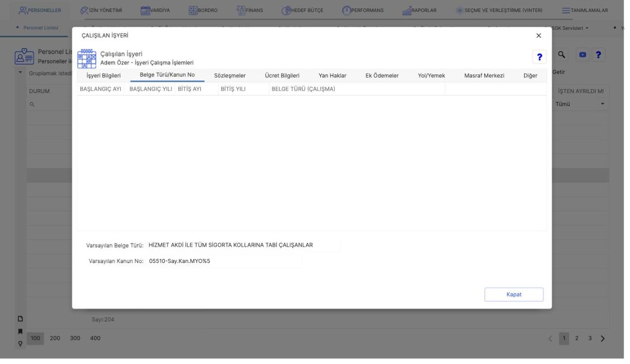
Task: Click the next page arrow
Action: 603,338
